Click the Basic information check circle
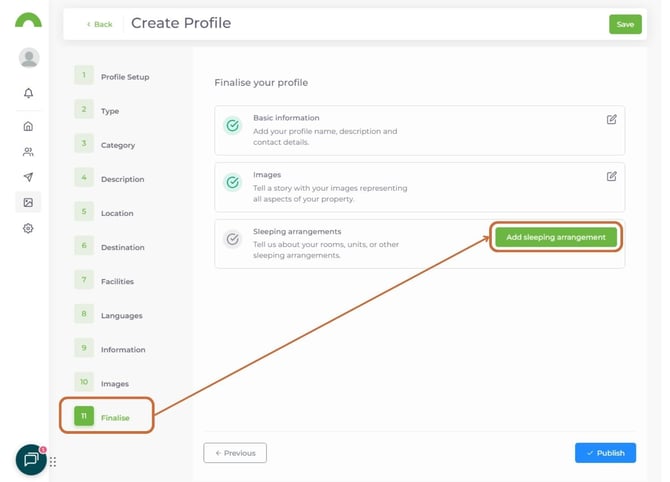Viewport: 670px width, 482px height. [x=233, y=126]
